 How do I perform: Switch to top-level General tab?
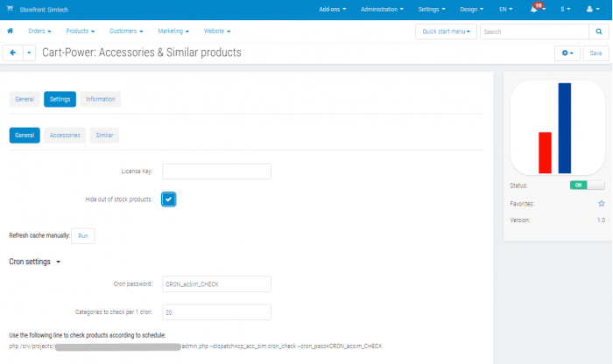pos(25,99)
